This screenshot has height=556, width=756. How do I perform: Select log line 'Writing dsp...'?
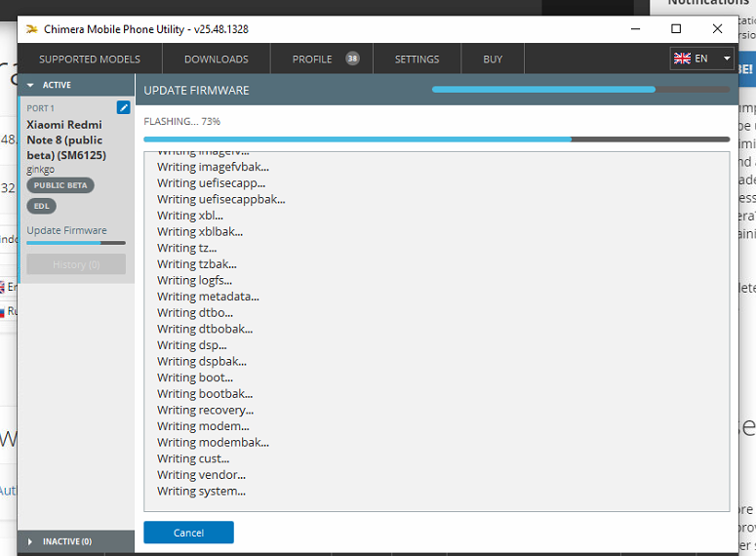click(192, 345)
